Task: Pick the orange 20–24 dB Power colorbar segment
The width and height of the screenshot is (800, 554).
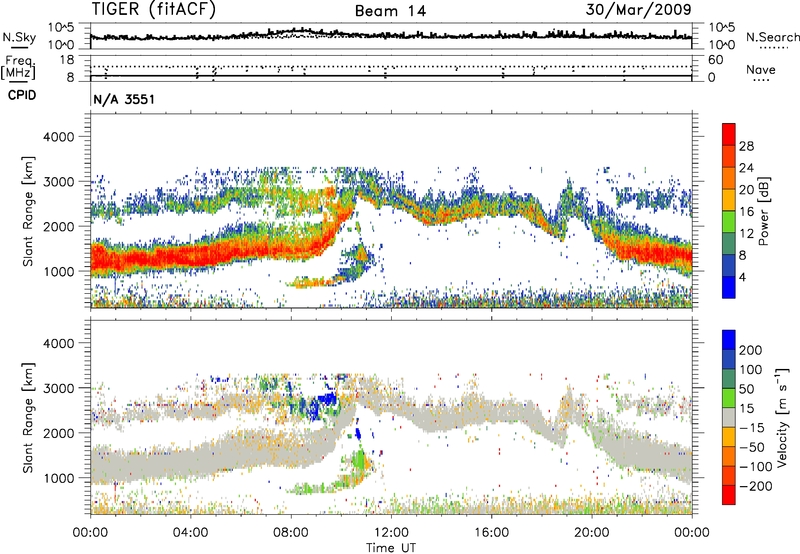Action: [729, 178]
